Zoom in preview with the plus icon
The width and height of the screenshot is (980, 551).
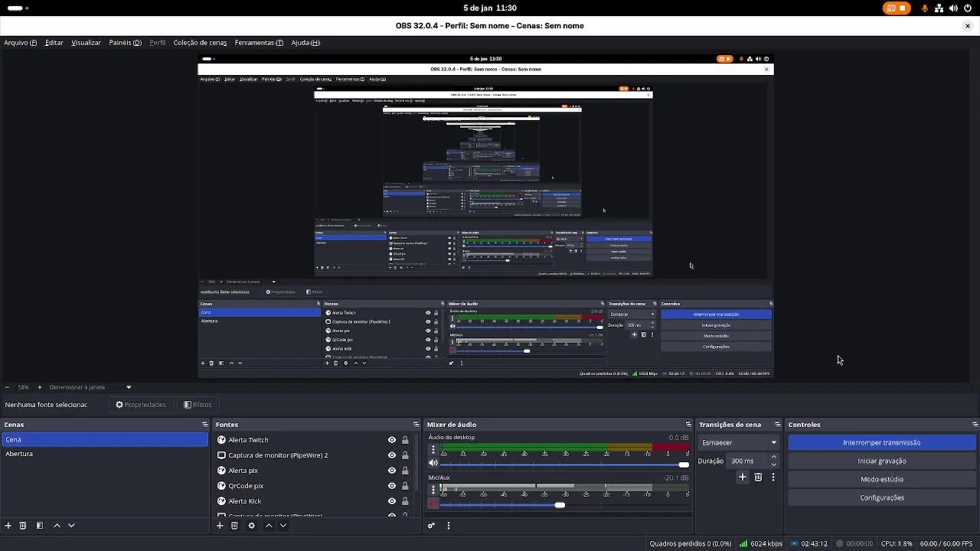tap(40, 387)
